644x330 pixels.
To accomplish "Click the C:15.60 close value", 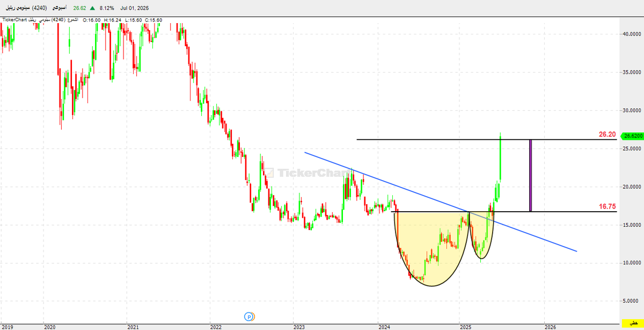I will [153, 20].
